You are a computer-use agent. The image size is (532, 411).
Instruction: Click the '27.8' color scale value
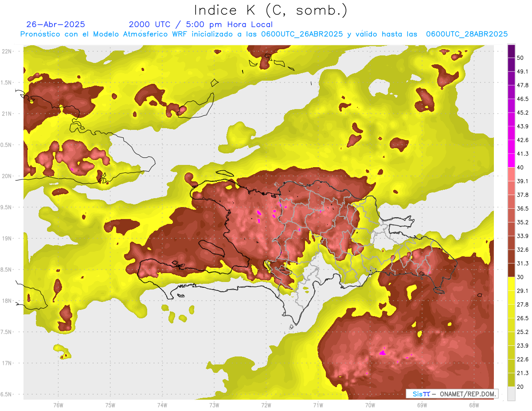point(522,305)
